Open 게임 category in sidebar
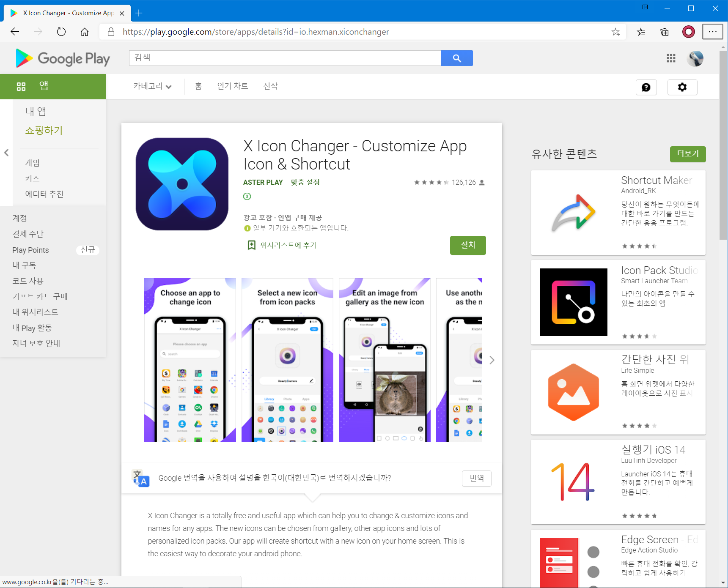 [33, 163]
